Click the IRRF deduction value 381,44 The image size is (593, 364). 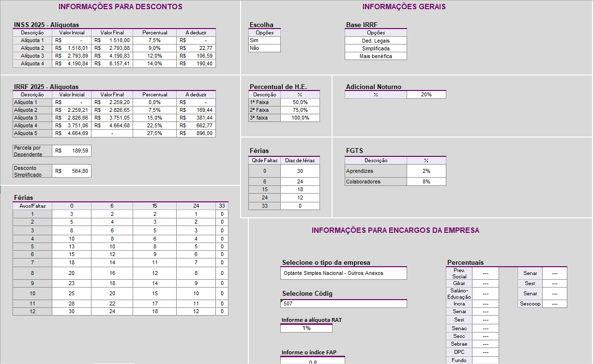pyautogui.click(x=196, y=118)
